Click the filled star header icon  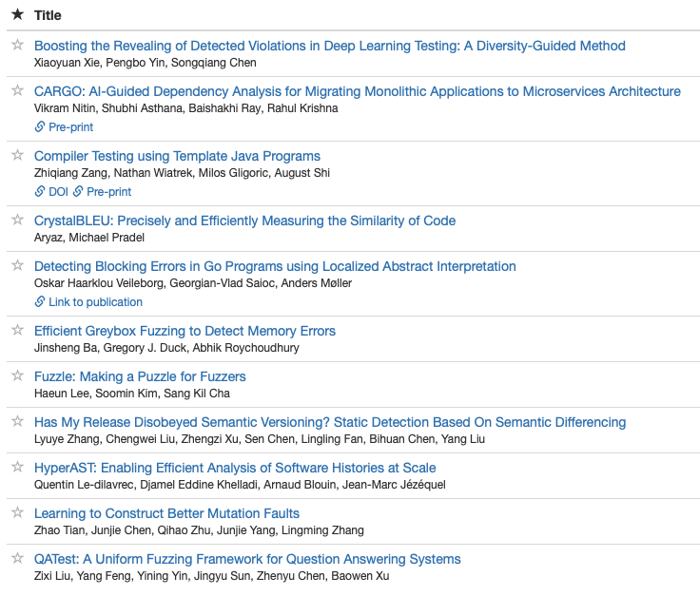tap(17, 15)
